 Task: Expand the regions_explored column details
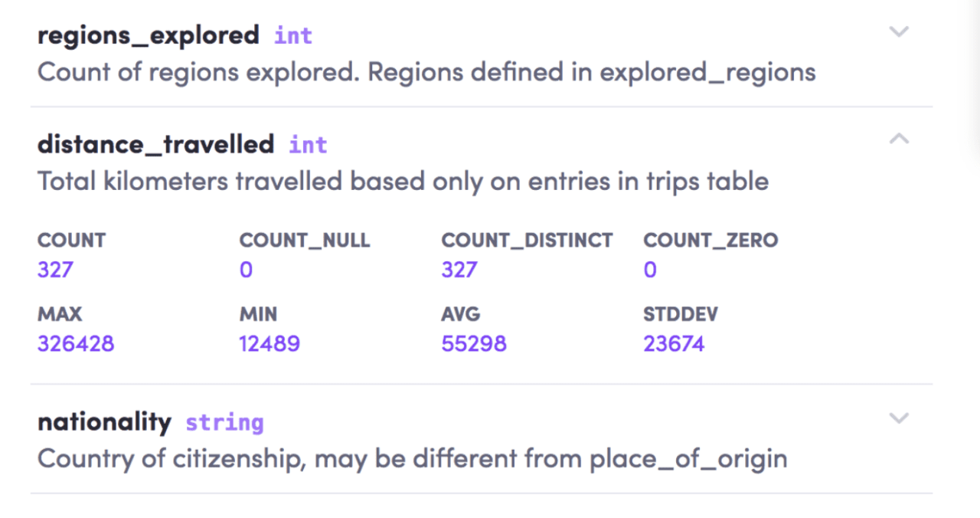[899, 31]
